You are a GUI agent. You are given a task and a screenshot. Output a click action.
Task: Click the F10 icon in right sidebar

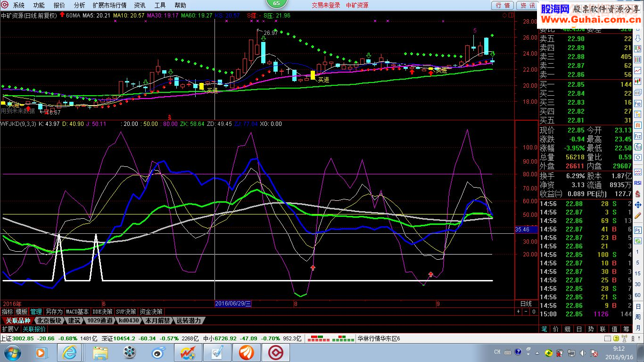(x=638, y=103)
